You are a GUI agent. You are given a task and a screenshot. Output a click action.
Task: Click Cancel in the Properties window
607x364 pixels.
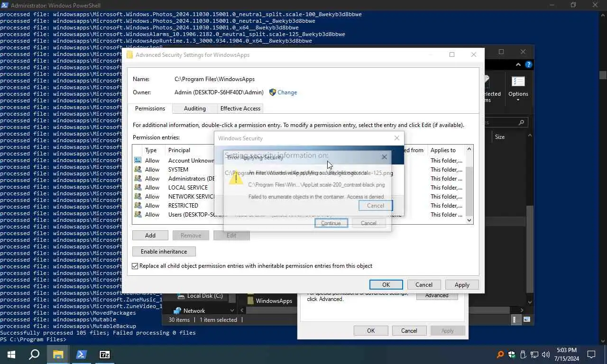coord(409,331)
